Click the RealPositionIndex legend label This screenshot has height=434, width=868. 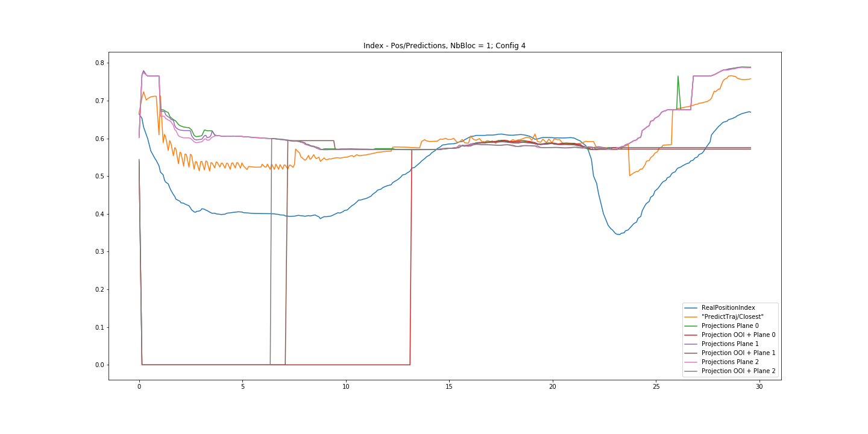pos(728,307)
